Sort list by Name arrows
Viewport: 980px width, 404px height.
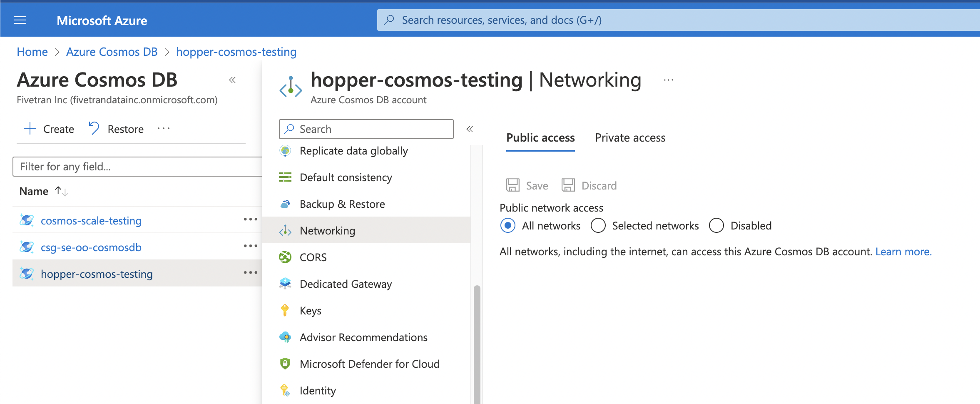pyautogui.click(x=62, y=191)
